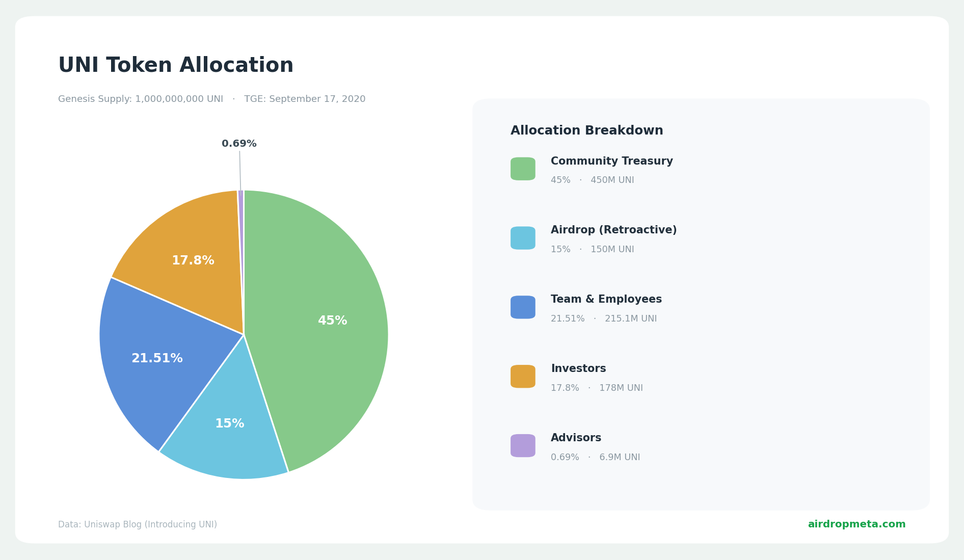Viewport: 964px width, 560px height.
Task: Click the Investors legend label
Action: [578, 369]
